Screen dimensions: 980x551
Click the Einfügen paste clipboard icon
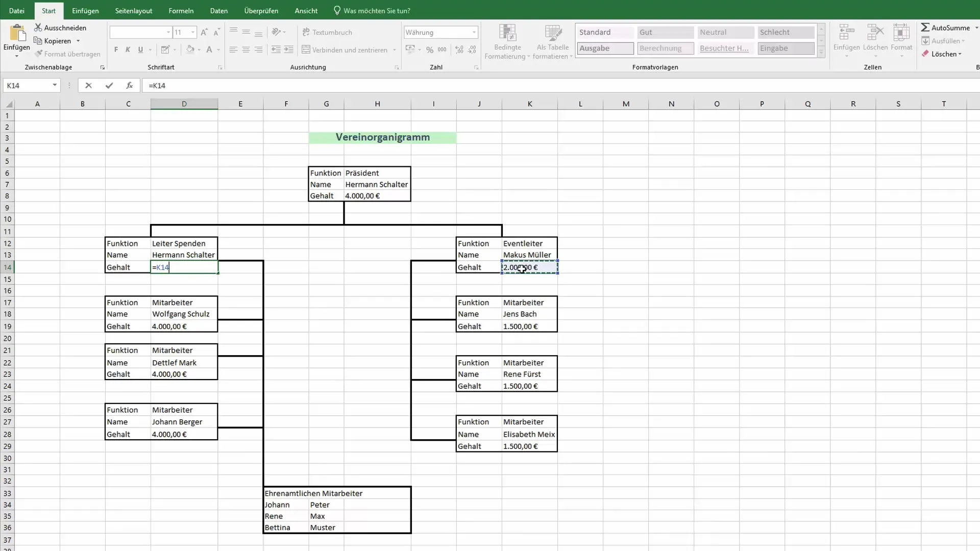(x=17, y=33)
